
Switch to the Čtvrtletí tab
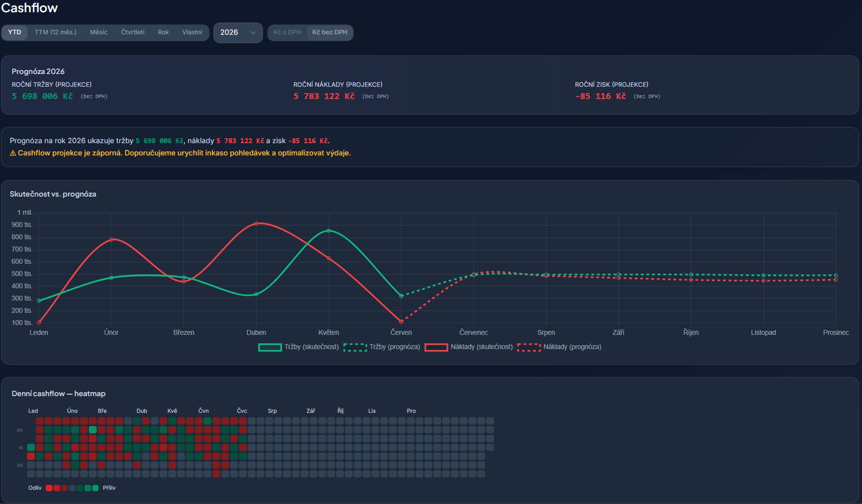coord(132,32)
